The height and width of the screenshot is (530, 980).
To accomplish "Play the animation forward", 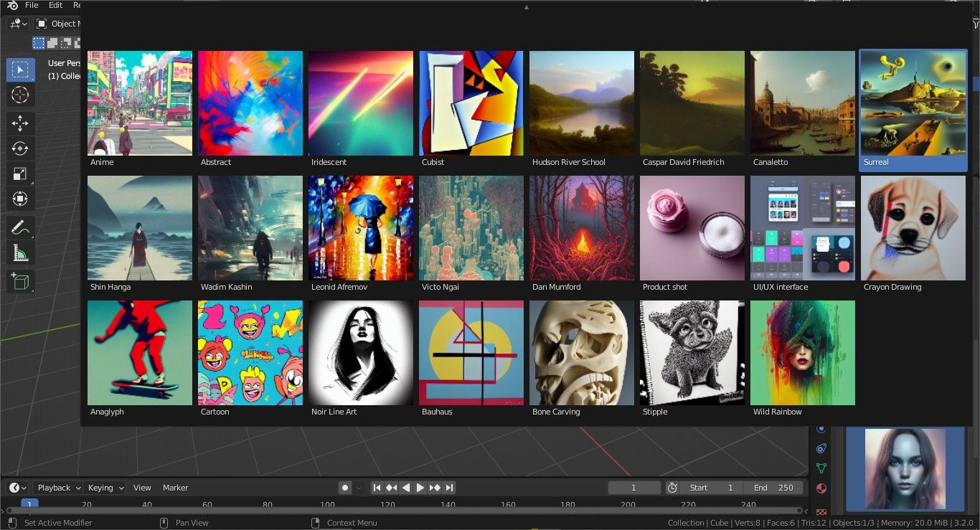I will click(x=420, y=488).
